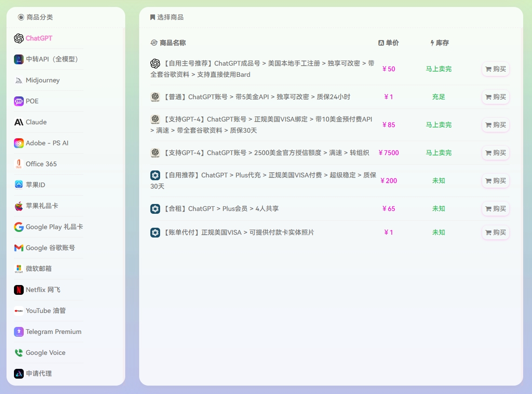
Task: Click the 申请代理 icon
Action: point(19,374)
